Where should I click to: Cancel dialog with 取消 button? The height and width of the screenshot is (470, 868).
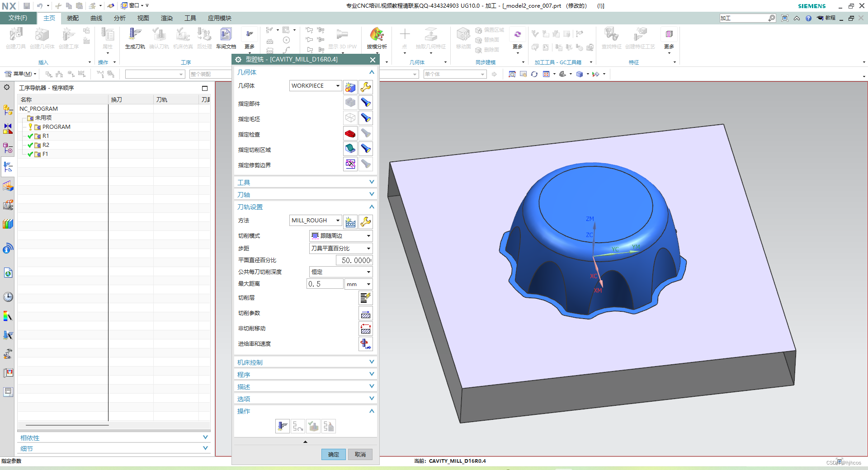click(360, 454)
